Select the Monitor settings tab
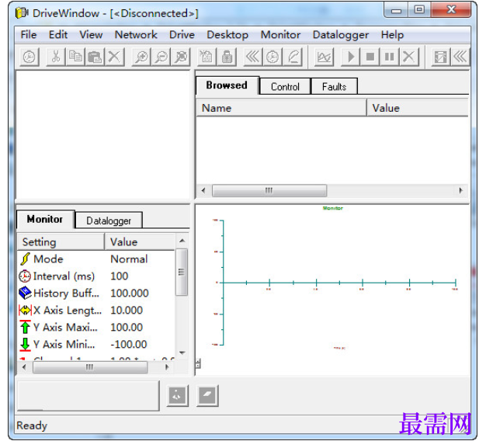This screenshot has height=448, width=486. click(x=45, y=219)
